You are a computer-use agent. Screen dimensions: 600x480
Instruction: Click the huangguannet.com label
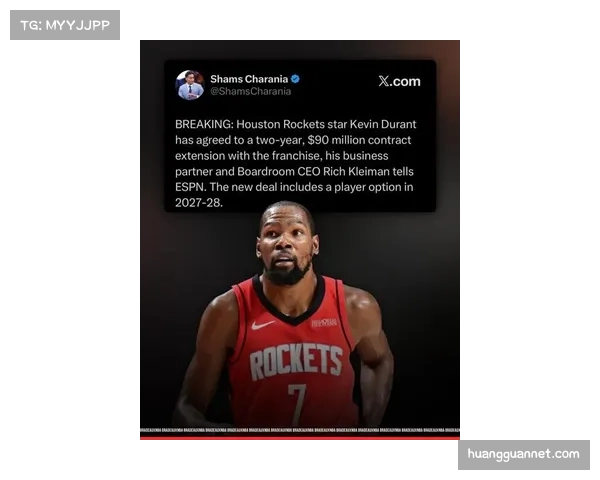tap(524, 454)
